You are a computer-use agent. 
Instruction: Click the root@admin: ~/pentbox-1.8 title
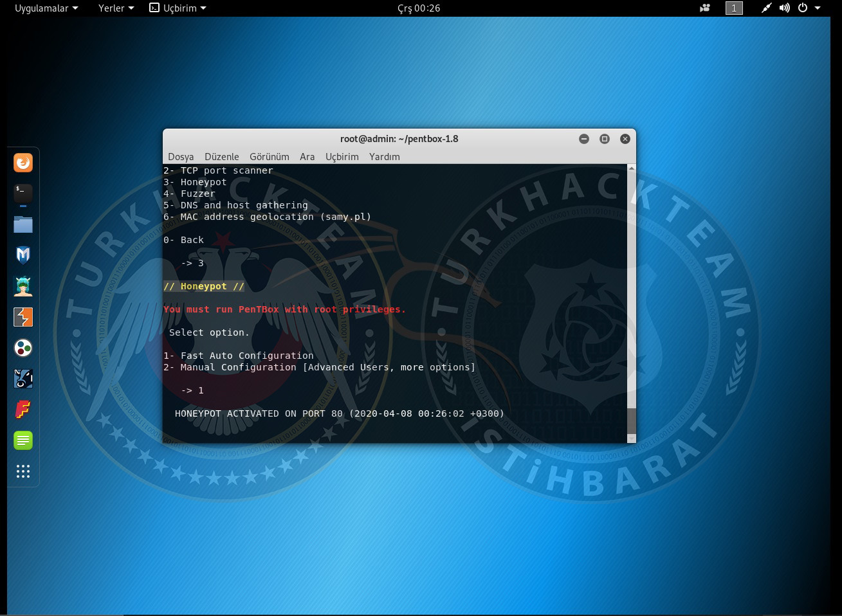pos(399,139)
